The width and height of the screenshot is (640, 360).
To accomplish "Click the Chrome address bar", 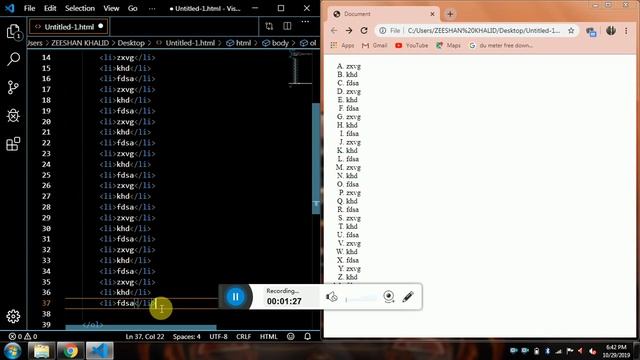I will click(478, 31).
